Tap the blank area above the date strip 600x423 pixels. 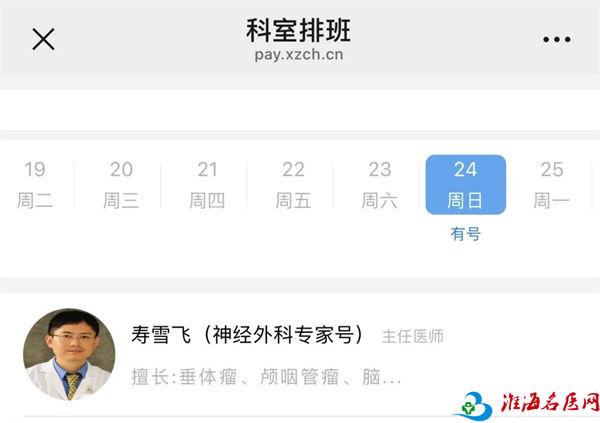[300, 110]
